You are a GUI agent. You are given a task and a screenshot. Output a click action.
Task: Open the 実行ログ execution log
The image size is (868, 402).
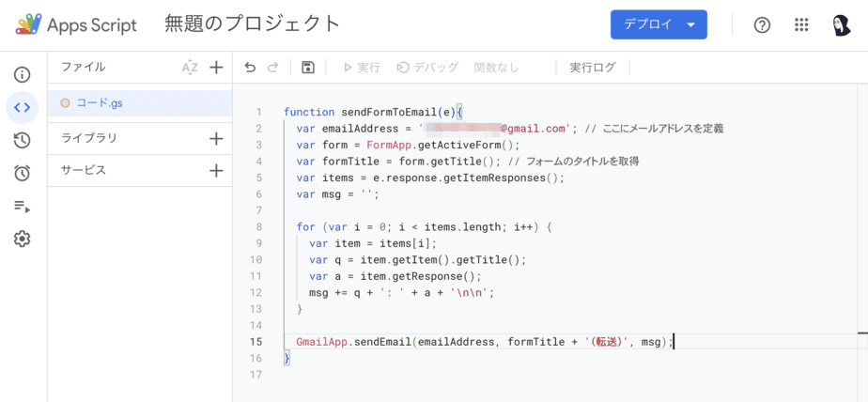593,68
